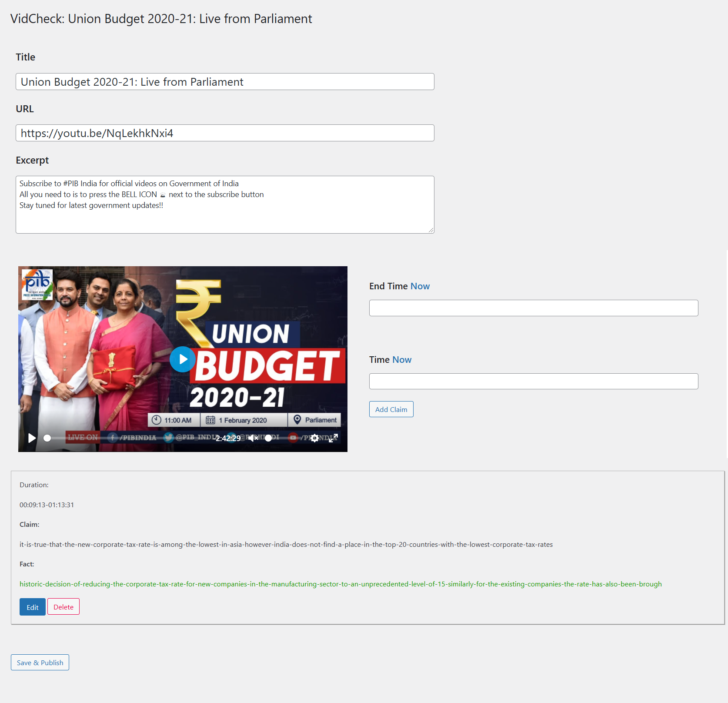728x703 pixels.
Task: Click the duration value 00:09:13-01:13:31
Action: click(47, 505)
